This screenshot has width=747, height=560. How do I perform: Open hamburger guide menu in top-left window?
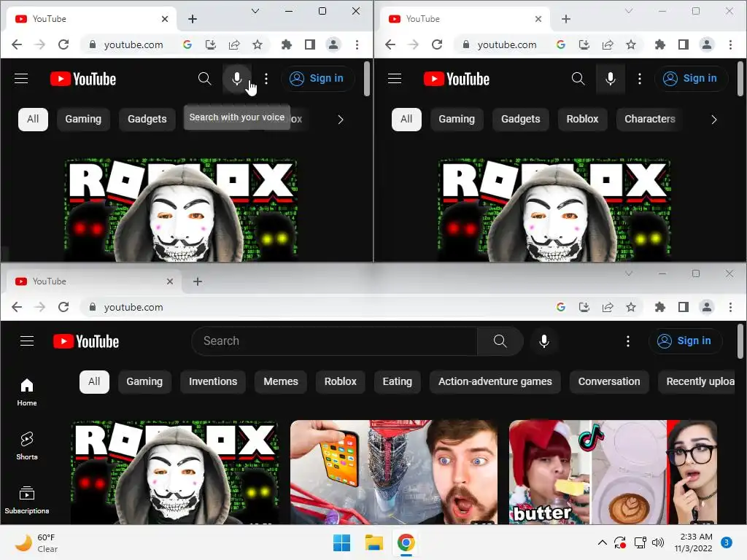[x=21, y=79]
